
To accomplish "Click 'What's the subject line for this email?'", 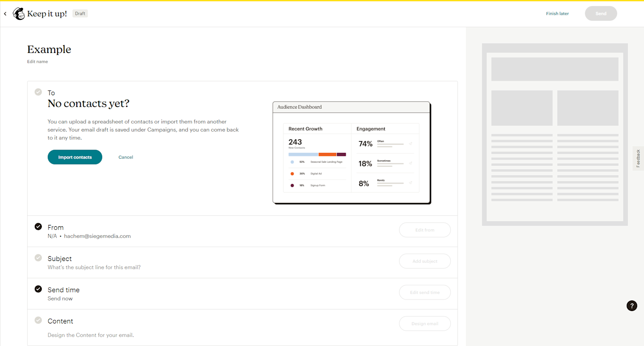I will point(94,267).
